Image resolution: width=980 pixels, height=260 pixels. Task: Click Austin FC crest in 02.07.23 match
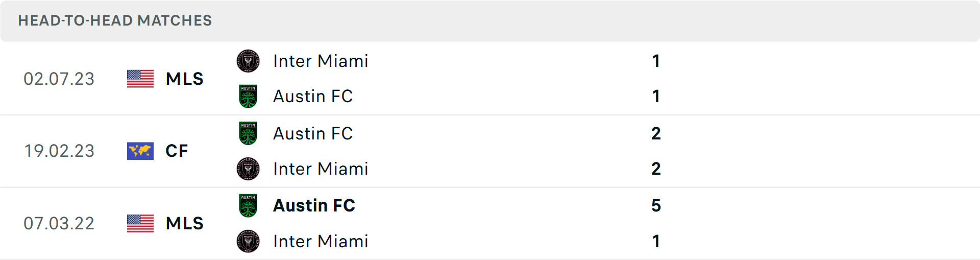tap(248, 97)
